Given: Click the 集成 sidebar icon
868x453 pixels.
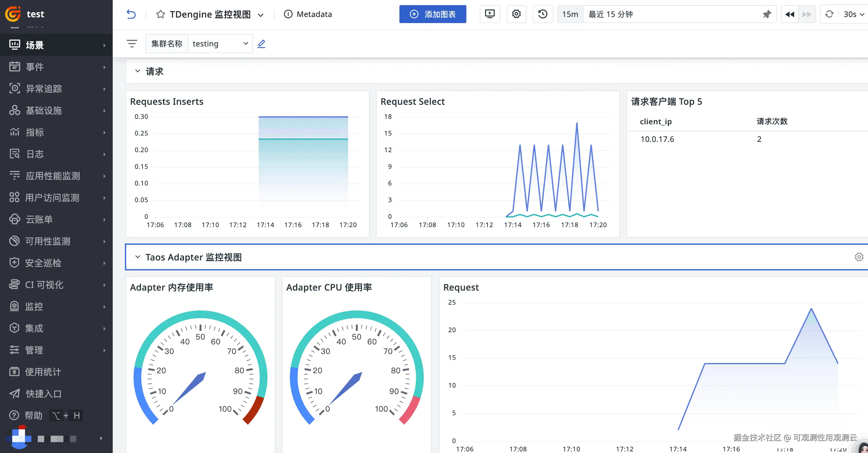Looking at the screenshot, I should (x=14, y=328).
